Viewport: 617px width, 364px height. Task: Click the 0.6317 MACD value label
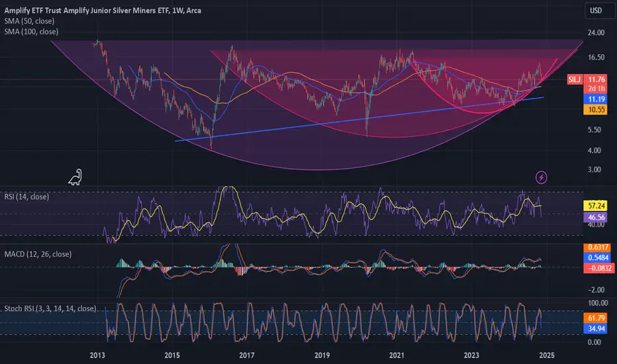pyautogui.click(x=598, y=248)
